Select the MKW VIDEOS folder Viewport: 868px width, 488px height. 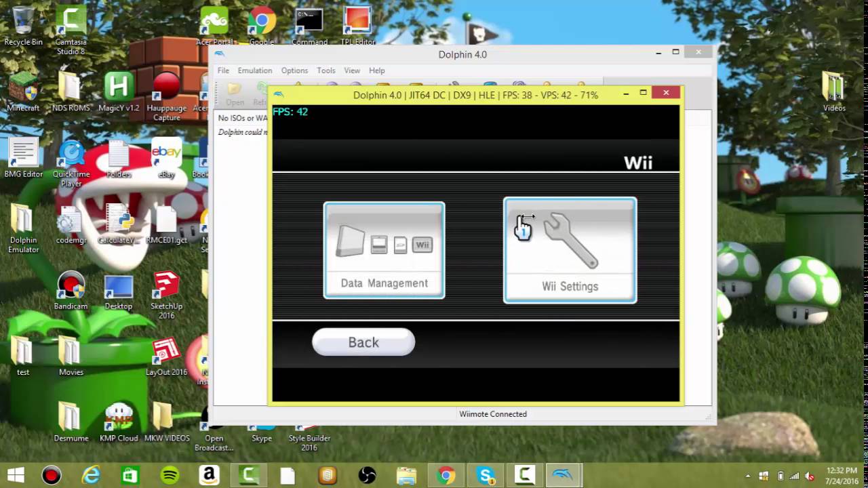pyautogui.click(x=166, y=422)
